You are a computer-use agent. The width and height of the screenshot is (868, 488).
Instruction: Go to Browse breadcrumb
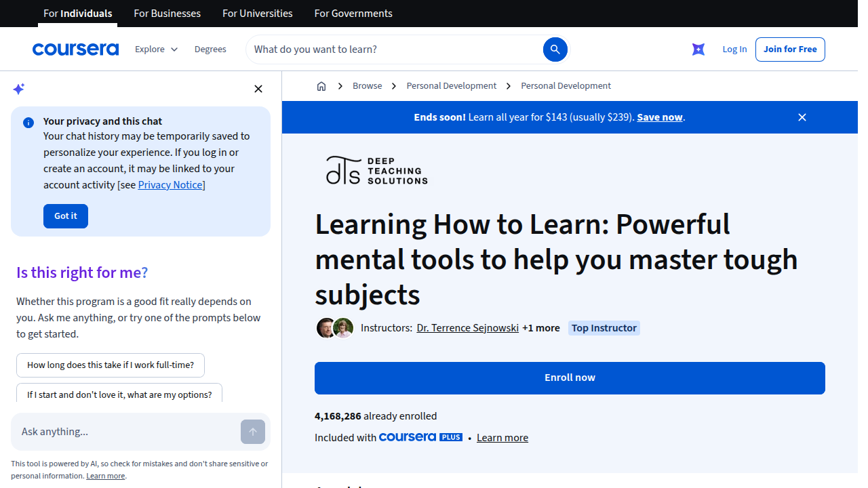coord(367,86)
